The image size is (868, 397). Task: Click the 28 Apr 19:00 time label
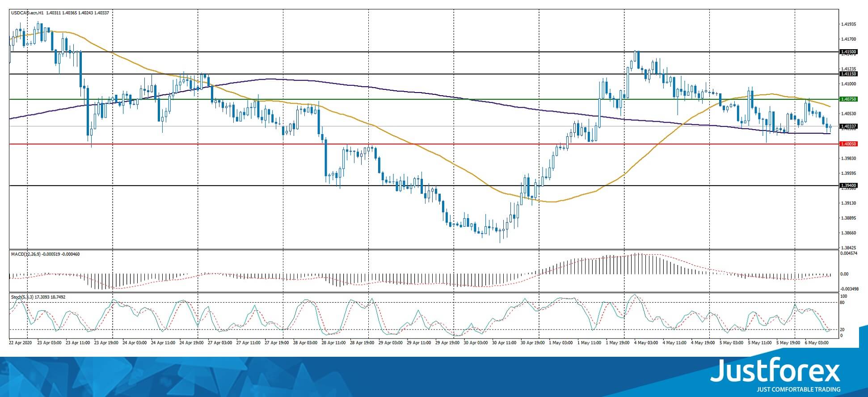362,343
